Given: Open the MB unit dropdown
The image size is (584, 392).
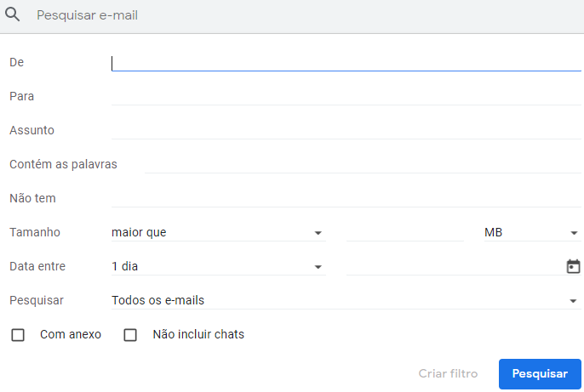Looking at the screenshot, I should (531, 232).
